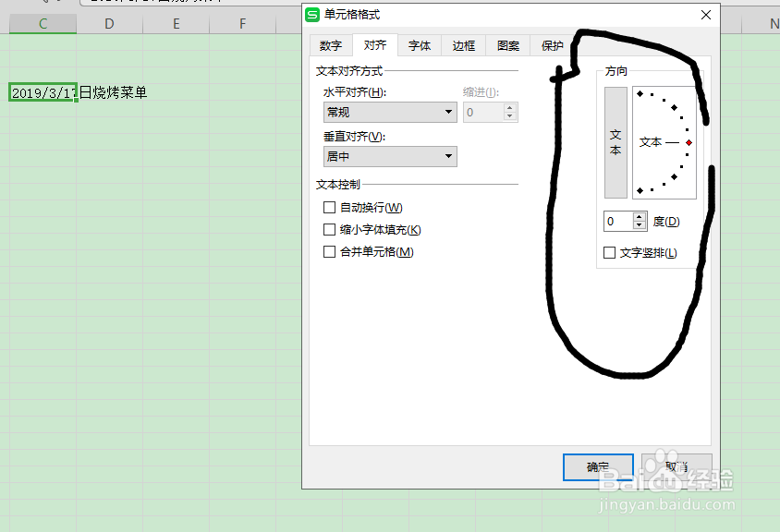Click top-right diamond on orientation dial

tap(674, 107)
